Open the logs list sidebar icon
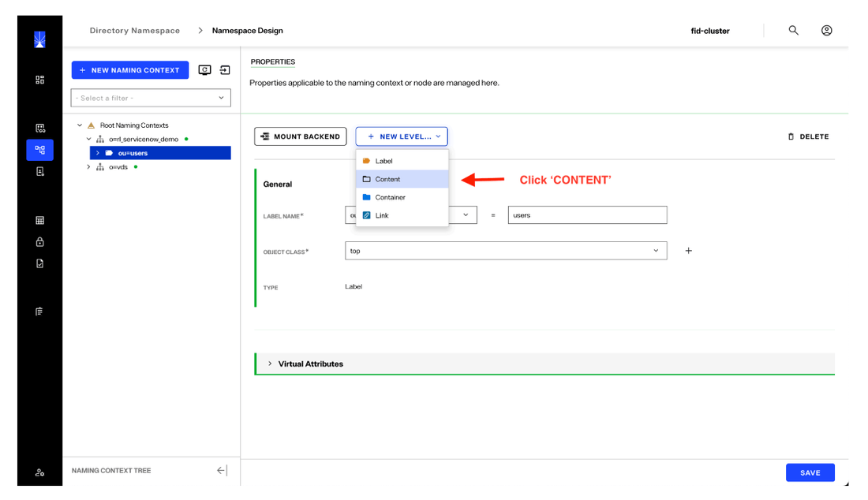Screen dimensions: 868x500 pyautogui.click(x=39, y=312)
